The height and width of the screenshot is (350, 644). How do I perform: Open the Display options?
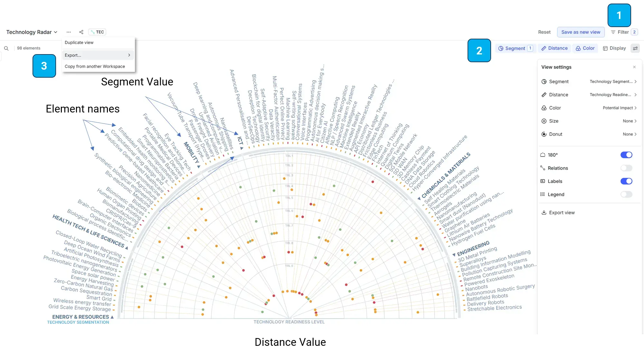pyautogui.click(x=614, y=48)
